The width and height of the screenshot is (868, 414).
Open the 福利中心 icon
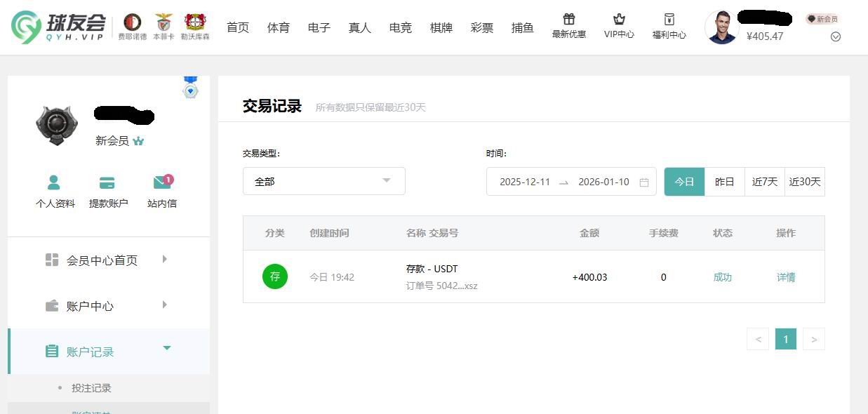click(669, 20)
